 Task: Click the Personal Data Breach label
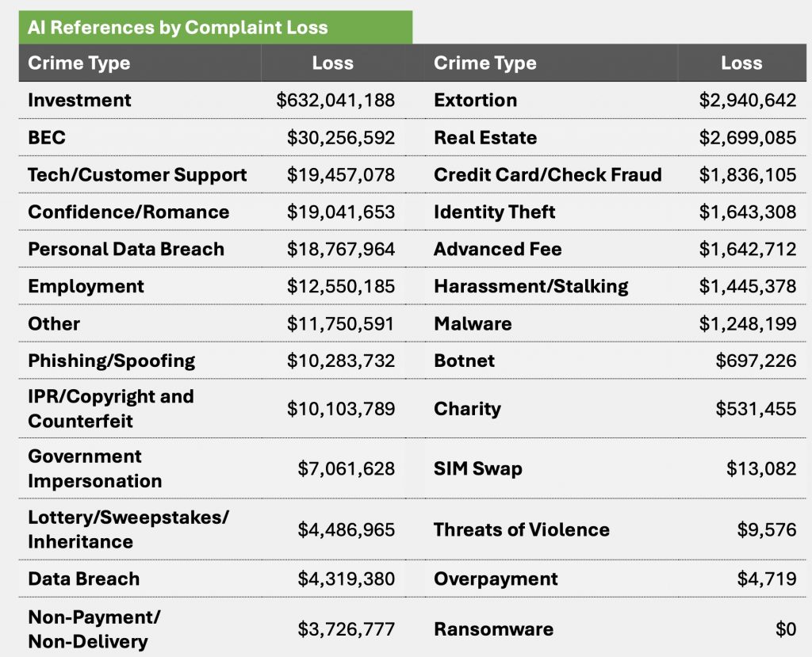[x=126, y=250]
